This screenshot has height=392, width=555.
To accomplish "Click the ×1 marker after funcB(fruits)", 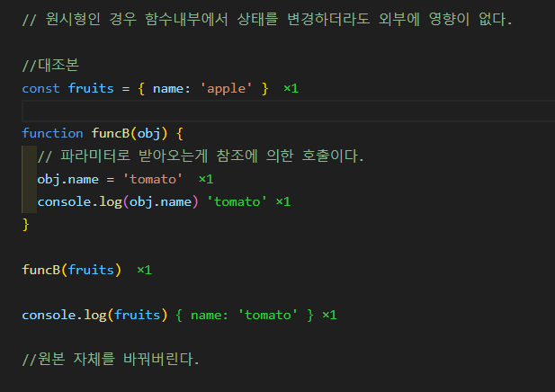I will [x=145, y=271].
